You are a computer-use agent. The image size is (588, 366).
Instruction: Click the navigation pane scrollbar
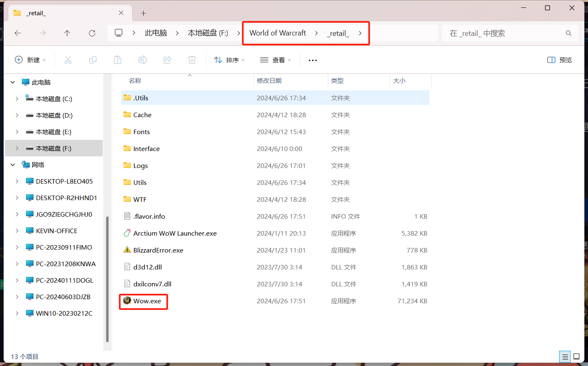point(107,279)
